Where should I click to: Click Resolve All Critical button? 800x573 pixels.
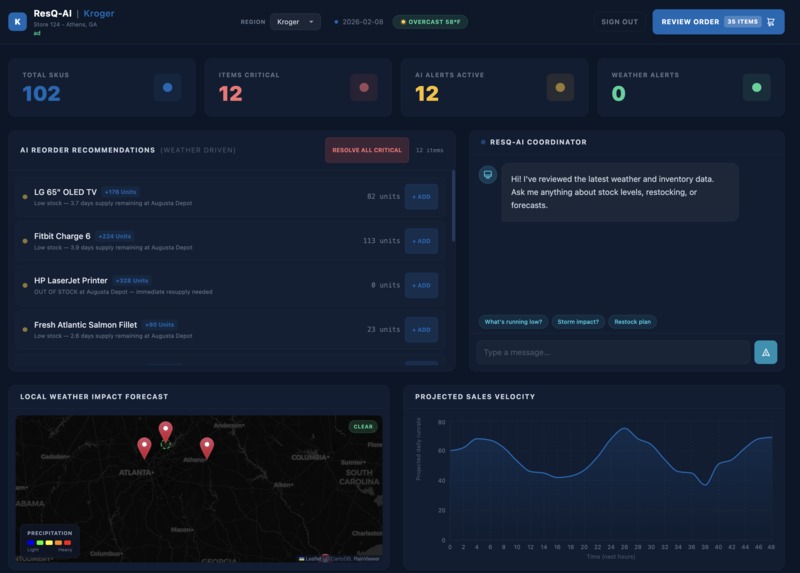click(367, 150)
